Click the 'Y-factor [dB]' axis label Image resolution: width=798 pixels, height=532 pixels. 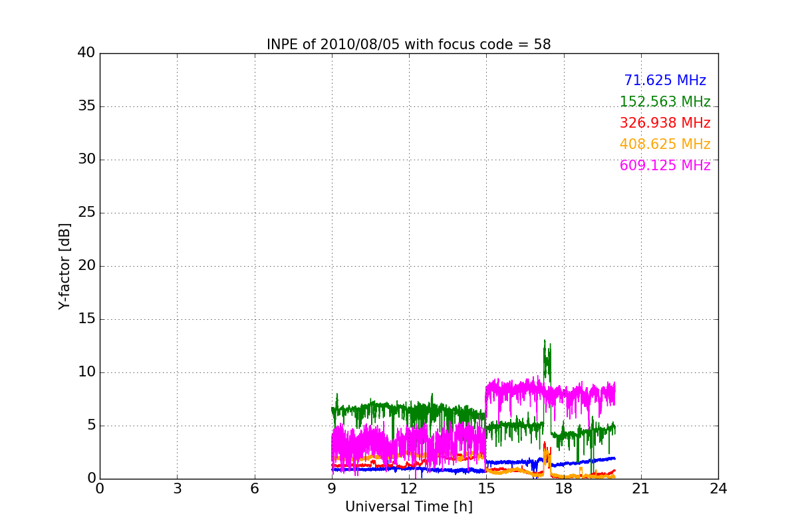point(65,266)
